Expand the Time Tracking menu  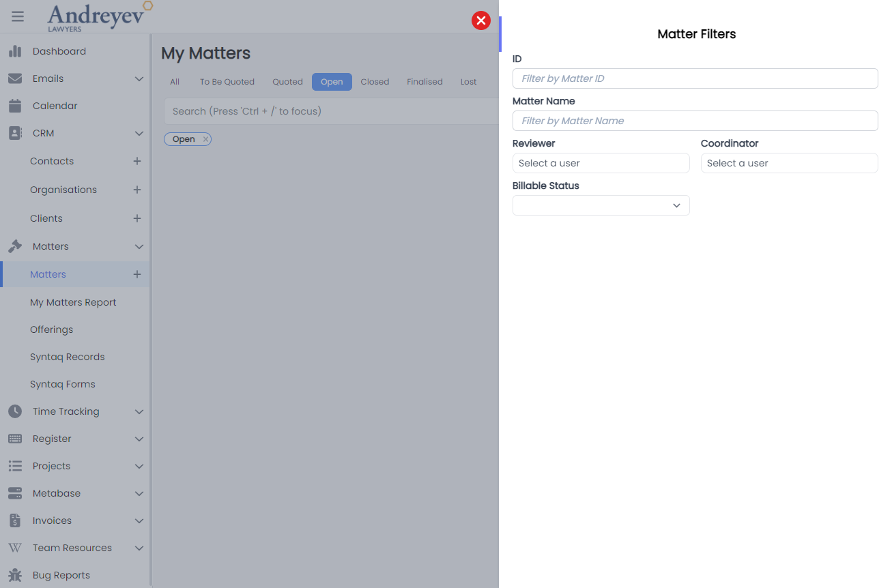[x=139, y=411]
